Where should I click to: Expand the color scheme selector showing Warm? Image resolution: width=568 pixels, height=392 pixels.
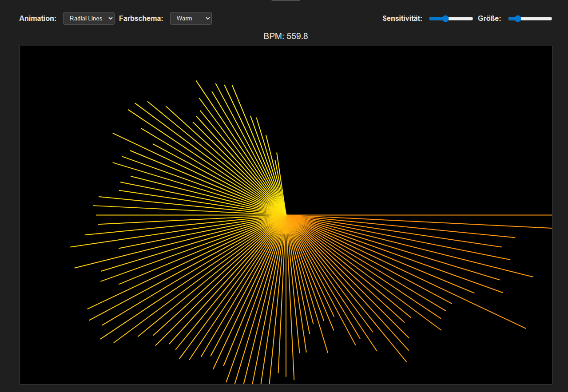coord(191,18)
